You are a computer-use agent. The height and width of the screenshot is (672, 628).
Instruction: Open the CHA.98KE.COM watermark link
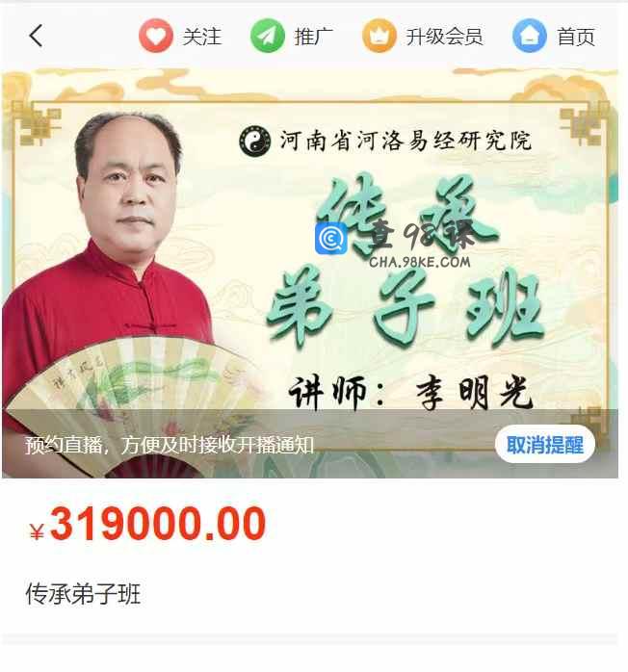[x=419, y=262]
